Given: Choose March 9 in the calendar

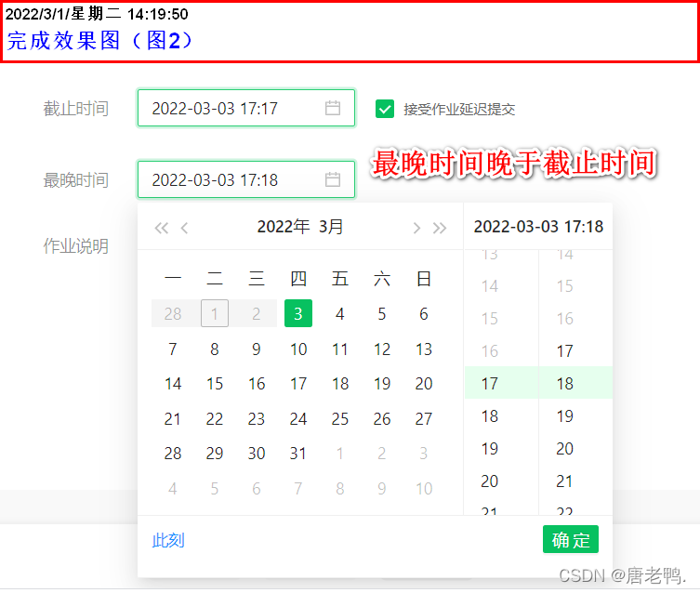Looking at the screenshot, I should click(257, 349).
